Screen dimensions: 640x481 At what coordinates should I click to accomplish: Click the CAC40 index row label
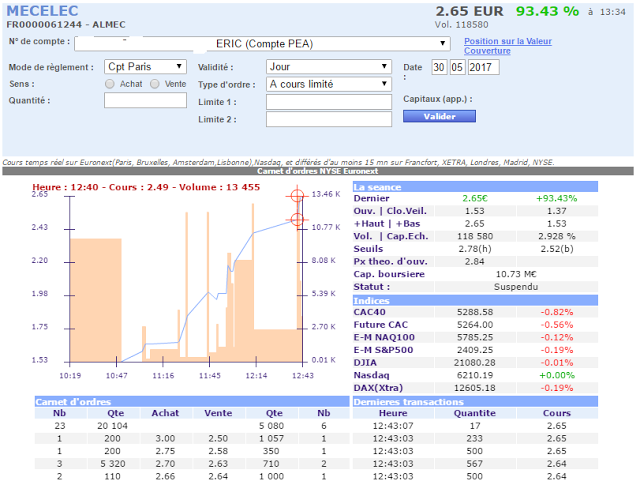(x=369, y=312)
